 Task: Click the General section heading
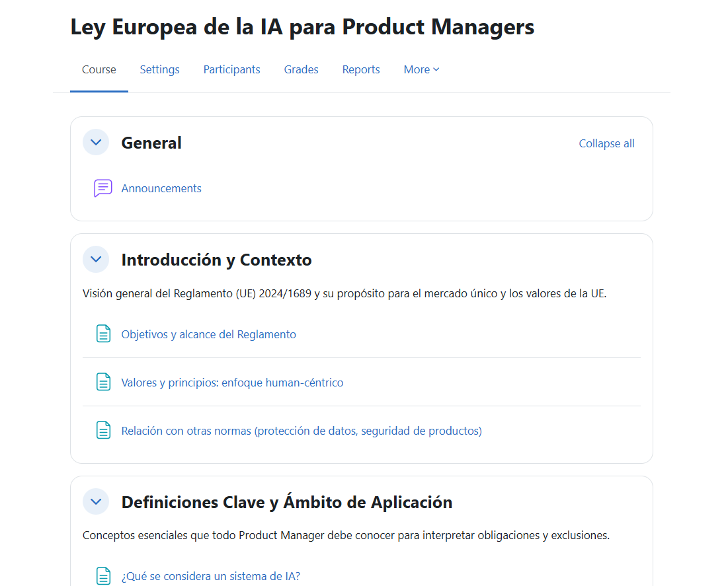[x=151, y=143]
